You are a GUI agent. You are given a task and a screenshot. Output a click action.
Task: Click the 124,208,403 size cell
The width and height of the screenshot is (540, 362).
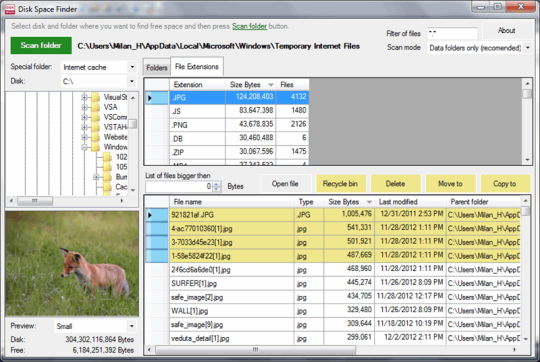point(251,97)
